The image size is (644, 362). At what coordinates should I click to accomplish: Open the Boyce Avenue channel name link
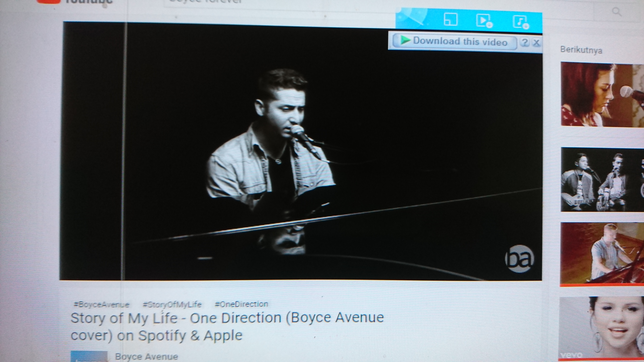click(x=146, y=356)
